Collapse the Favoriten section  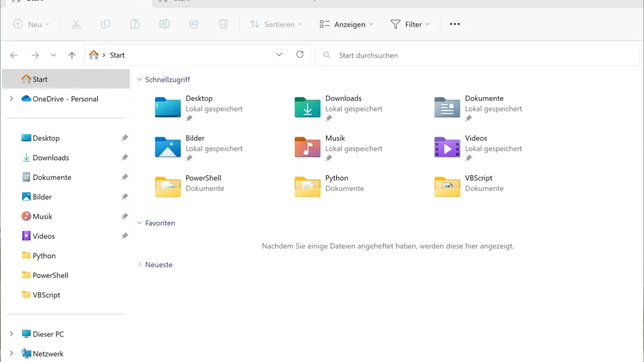coord(140,223)
